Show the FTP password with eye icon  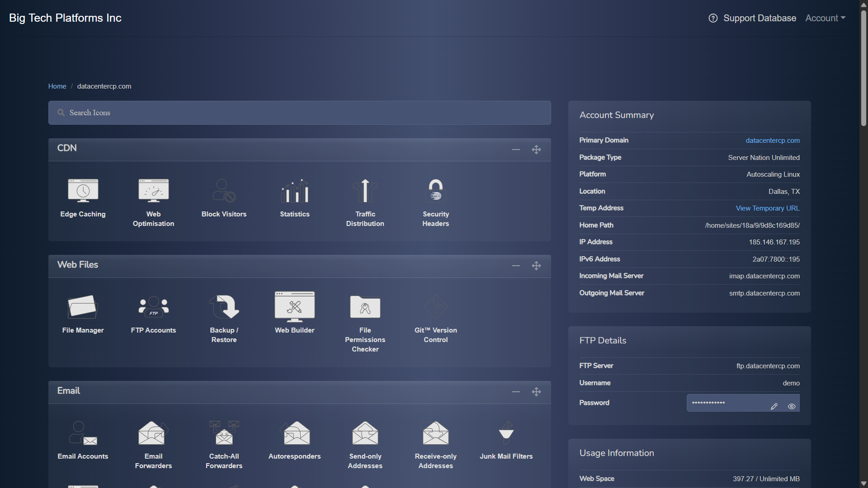[x=791, y=406]
